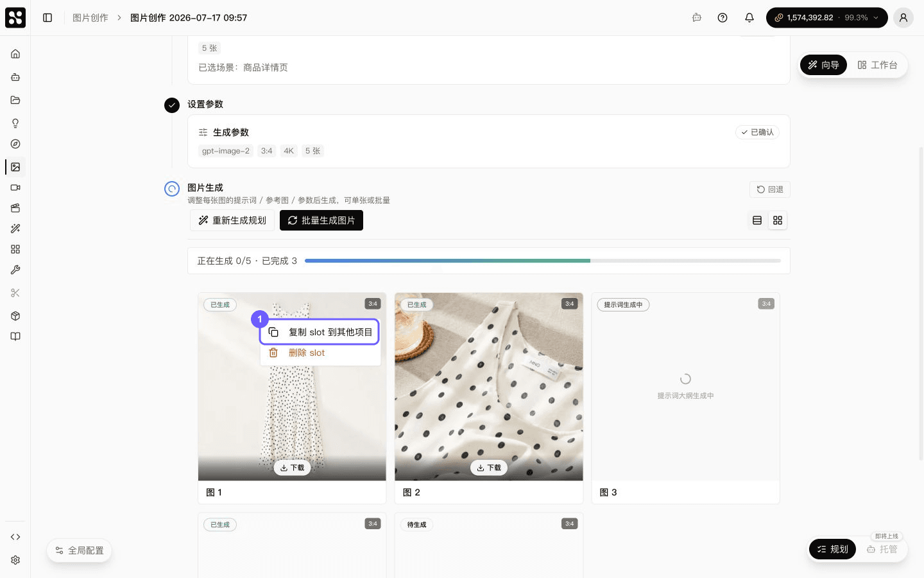The width and height of the screenshot is (924, 578).
Task: Click the 生成参数 heading
Action: point(231,132)
